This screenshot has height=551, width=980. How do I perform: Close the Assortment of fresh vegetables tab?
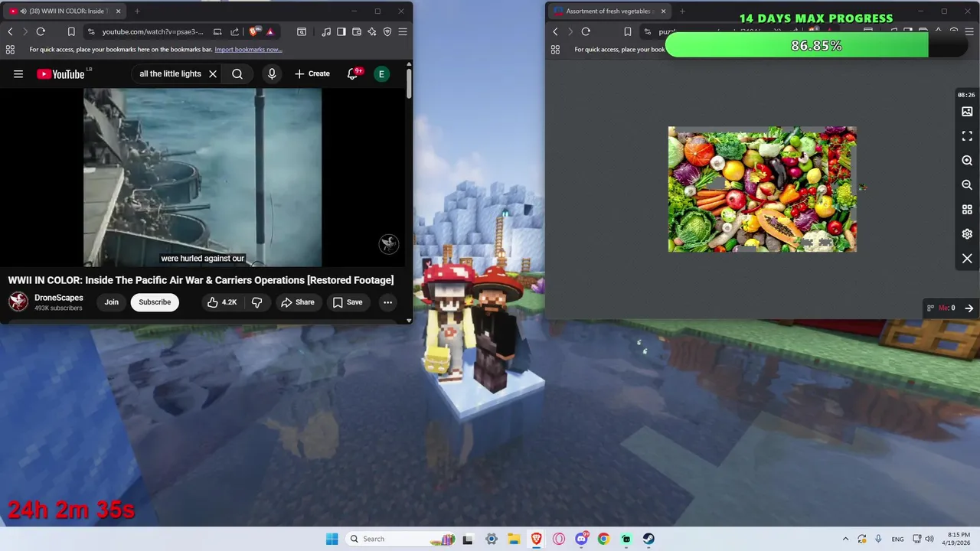[663, 11]
